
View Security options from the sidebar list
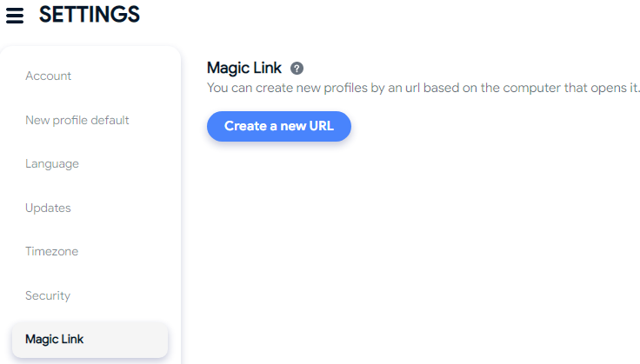pyautogui.click(x=48, y=295)
